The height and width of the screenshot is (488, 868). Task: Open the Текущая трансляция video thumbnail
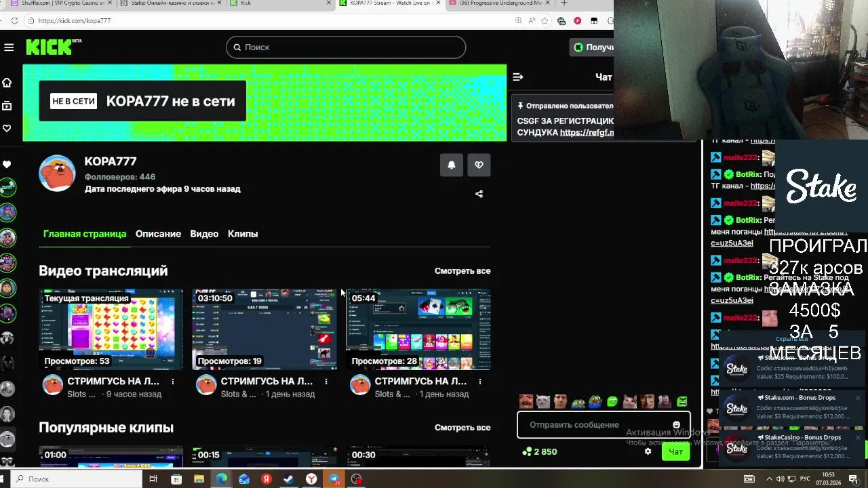click(111, 329)
